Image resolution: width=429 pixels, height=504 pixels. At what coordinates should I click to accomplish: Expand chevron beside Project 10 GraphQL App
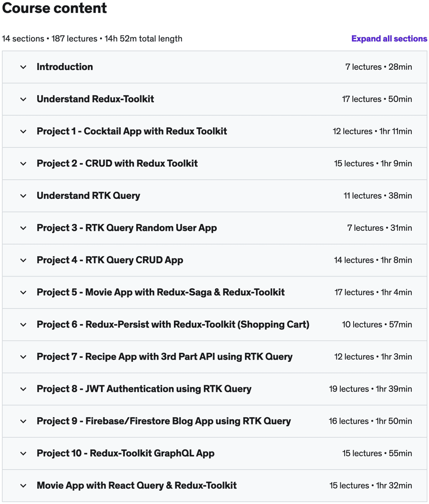(23, 453)
